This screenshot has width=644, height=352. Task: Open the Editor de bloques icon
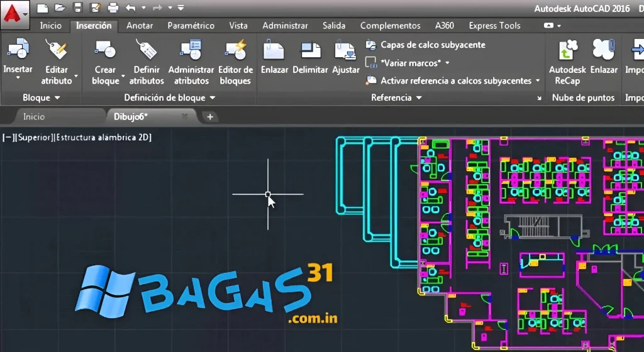[x=235, y=50]
